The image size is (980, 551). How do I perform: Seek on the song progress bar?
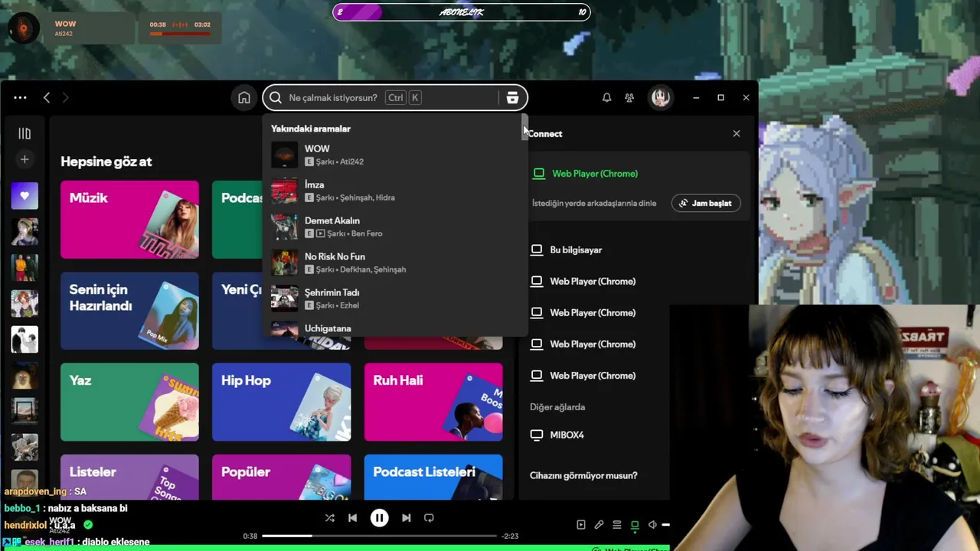pyautogui.click(x=379, y=536)
